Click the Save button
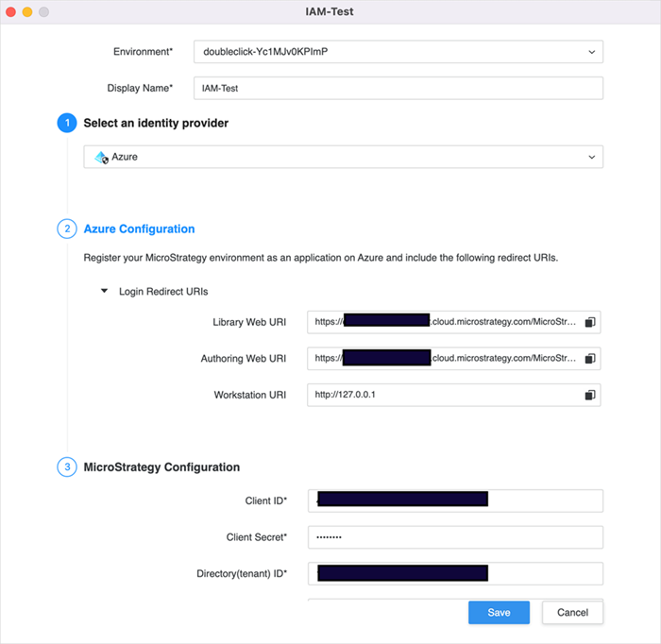 click(x=499, y=612)
